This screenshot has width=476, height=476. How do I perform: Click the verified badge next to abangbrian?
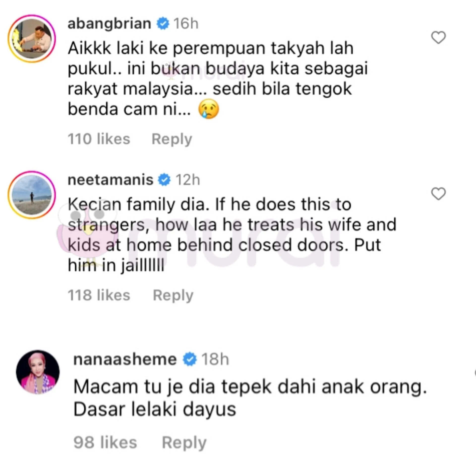pos(163,24)
